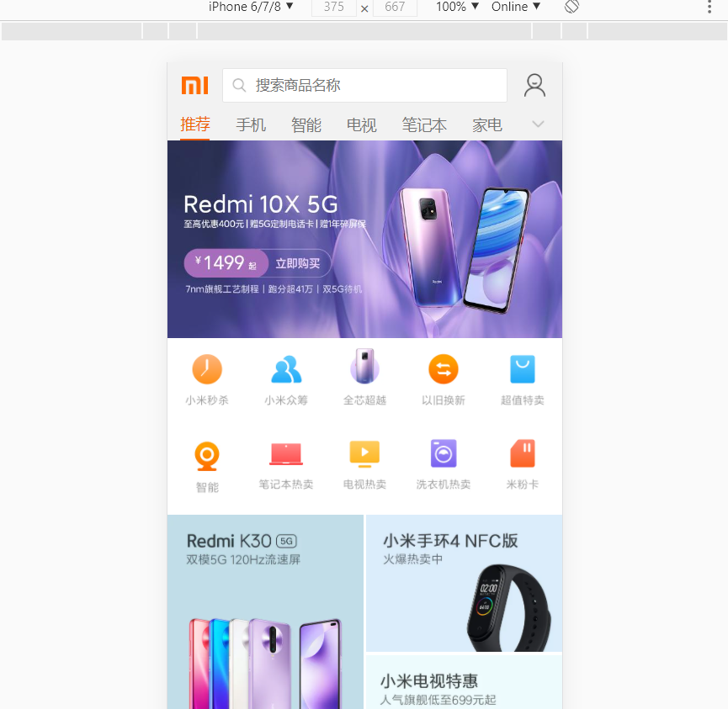728x709 pixels.
Task: Open DevTools three-dot more options menu
Action: [x=709, y=7]
